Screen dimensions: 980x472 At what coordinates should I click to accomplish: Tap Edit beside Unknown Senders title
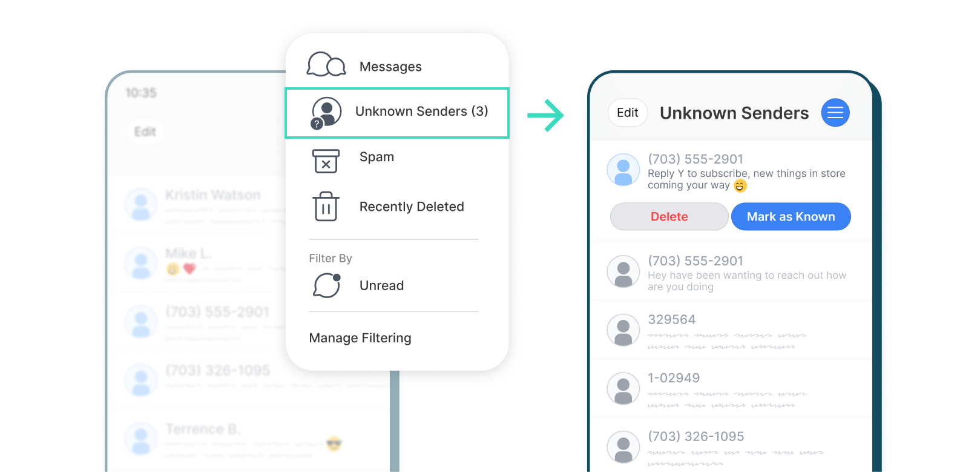coord(627,113)
